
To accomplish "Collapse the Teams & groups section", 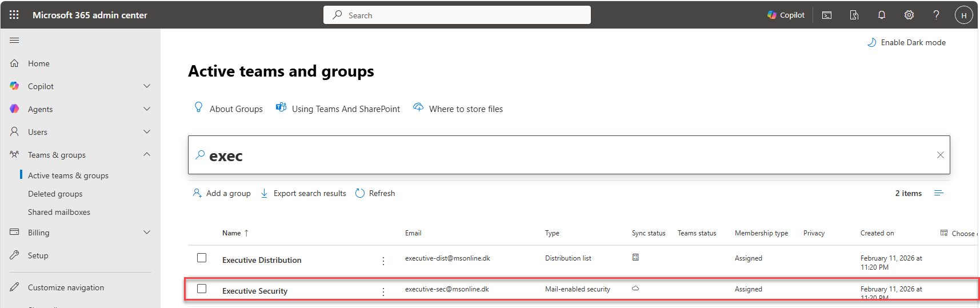I will pos(147,155).
